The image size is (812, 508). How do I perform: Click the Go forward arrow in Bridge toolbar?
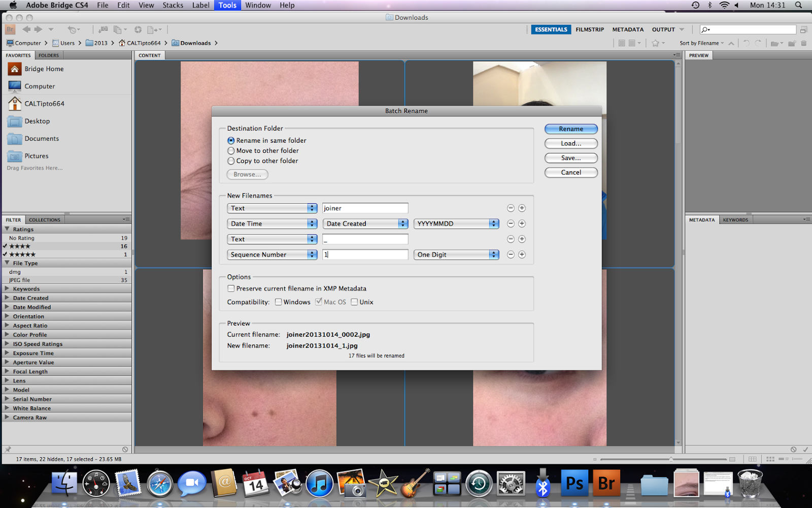pyautogui.click(x=38, y=29)
